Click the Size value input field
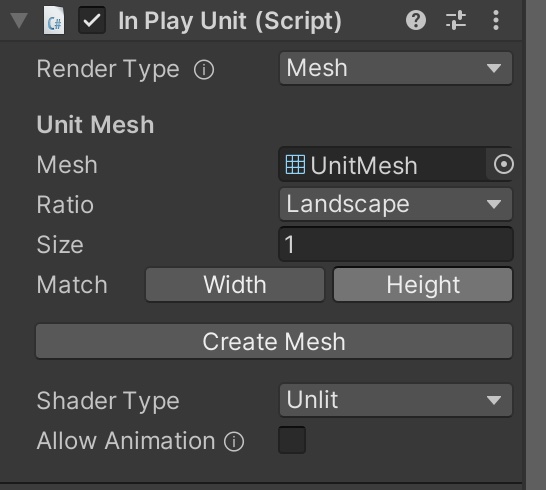This screenshot has width=546, height=490. (396, 244)
